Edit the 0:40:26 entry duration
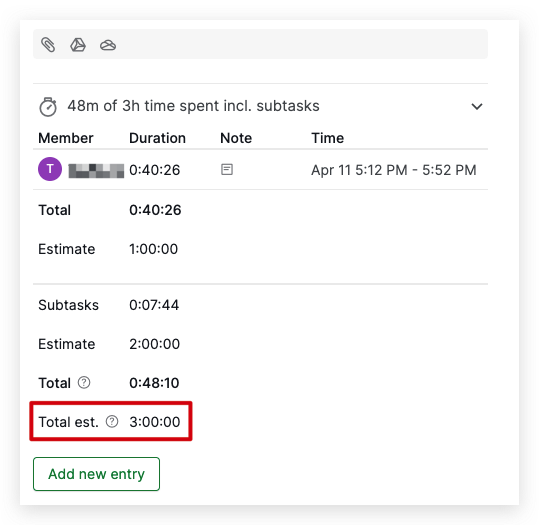The image size is (539, 525). 155,170
